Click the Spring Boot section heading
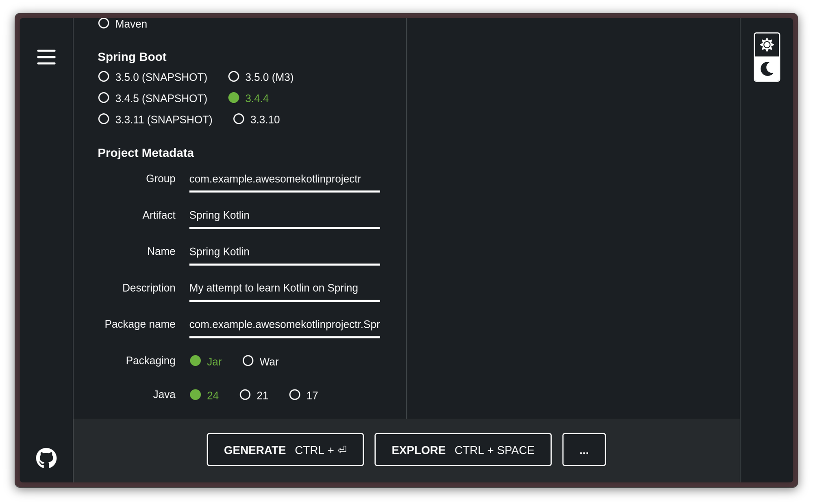Screen dimensions: 813x504 pos(132,57)
